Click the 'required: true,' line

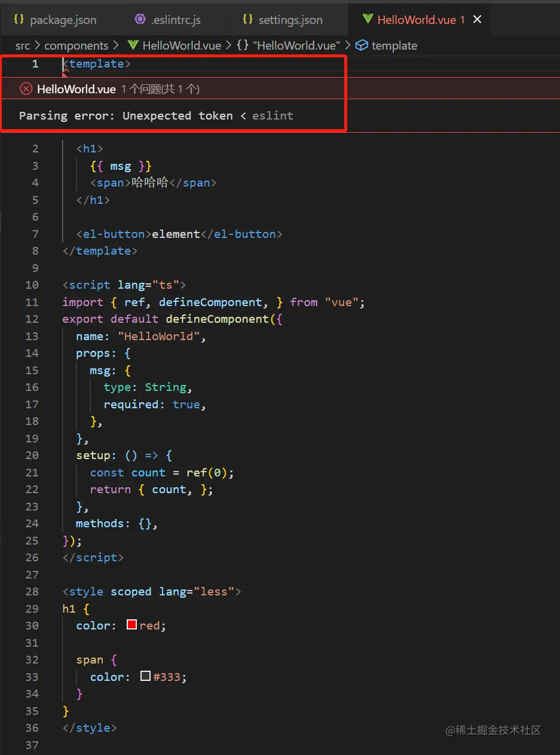(155, 404)
